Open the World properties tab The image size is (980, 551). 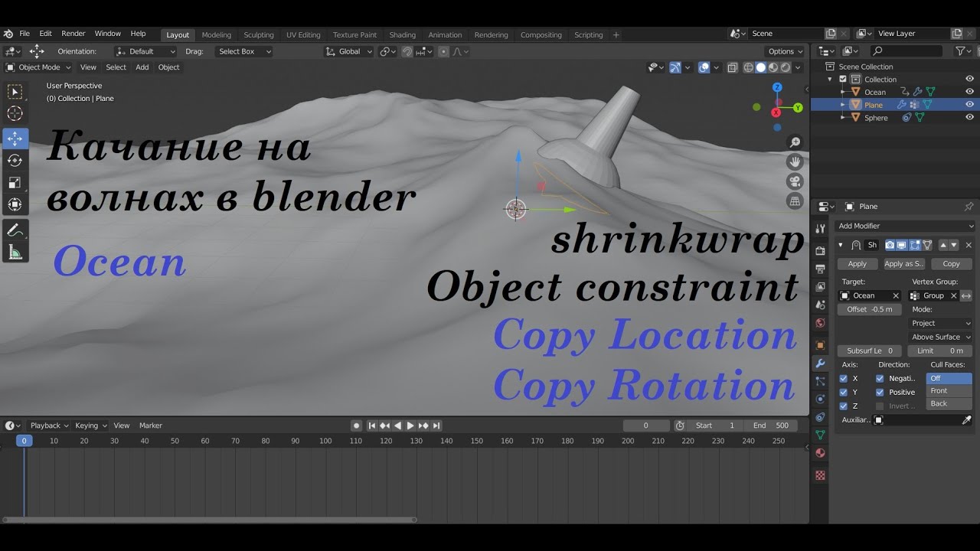(x=820, y=323)
